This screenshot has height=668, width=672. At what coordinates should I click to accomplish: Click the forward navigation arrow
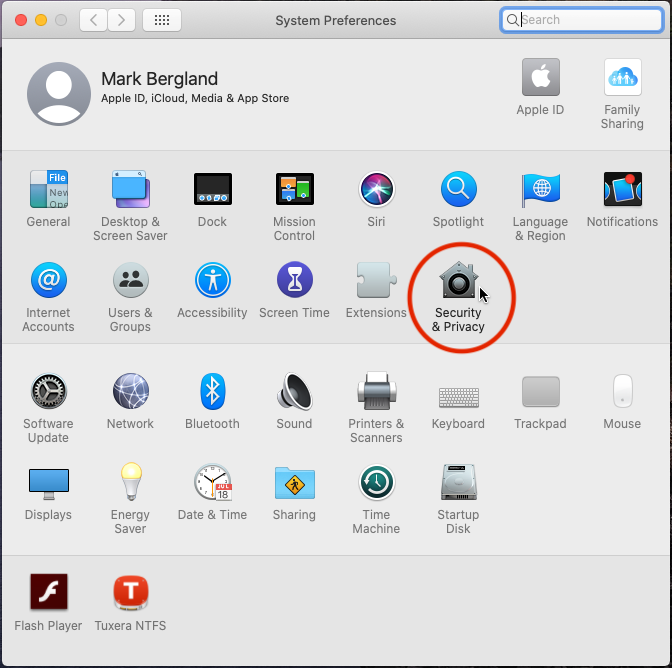(121, 20)
